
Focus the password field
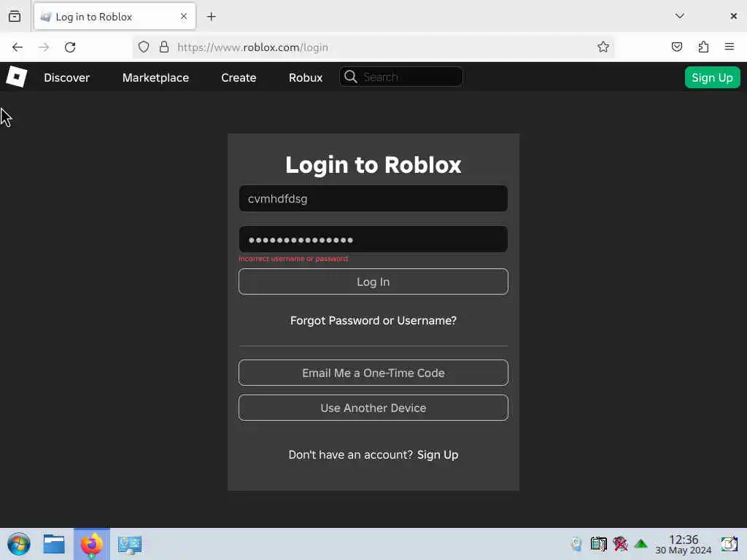pos(373,239)
